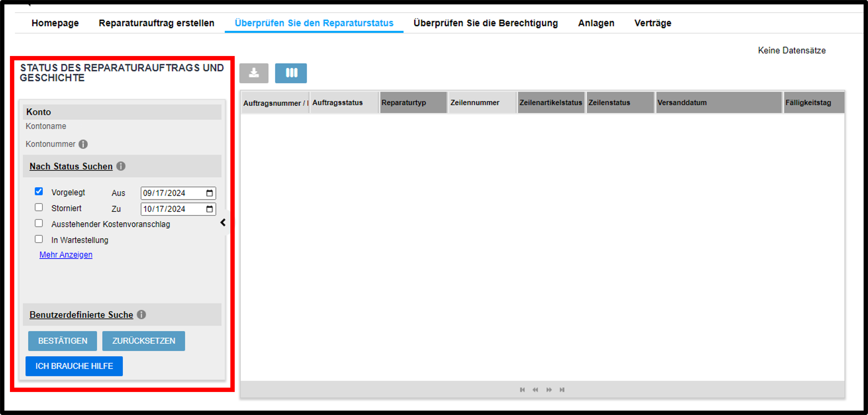This screenshot has width=868, height=415.
Task: Click info icon beside Benutzerdefinierte Suche
Action: 141,314
